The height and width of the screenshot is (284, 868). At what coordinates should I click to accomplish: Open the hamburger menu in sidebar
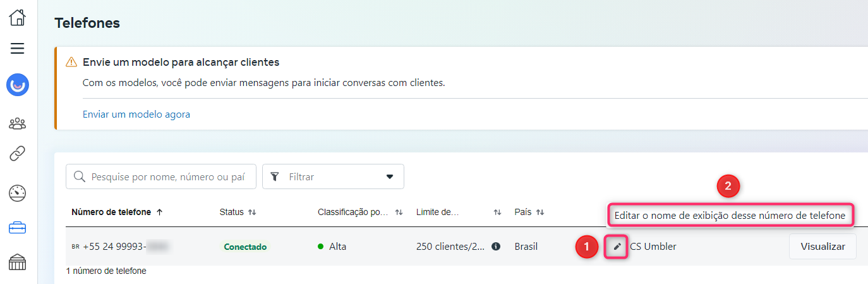pyautogui.click(x=18, y=48)
